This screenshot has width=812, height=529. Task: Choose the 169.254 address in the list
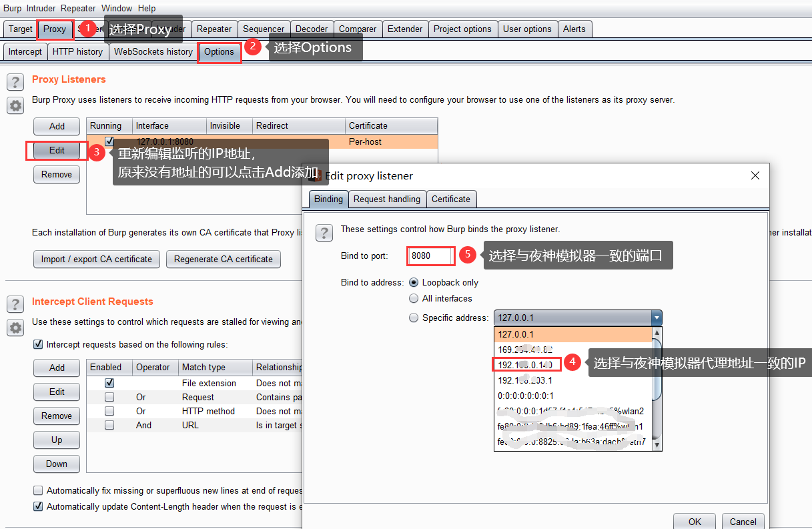point(572,350)
